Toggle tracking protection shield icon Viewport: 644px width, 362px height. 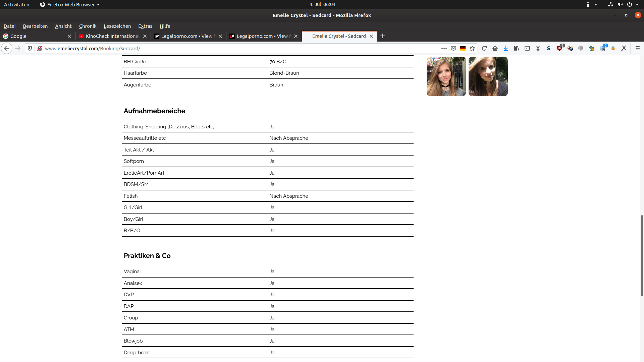[30, 48]
